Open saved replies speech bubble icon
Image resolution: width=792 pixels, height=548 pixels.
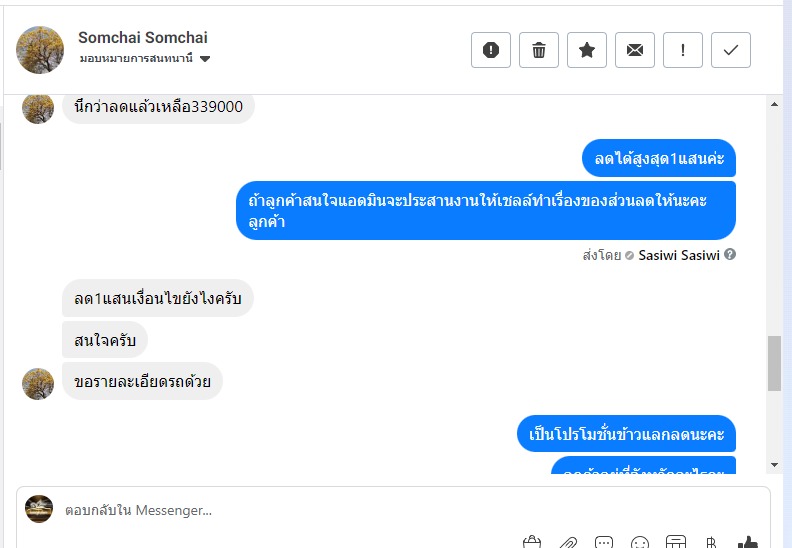(604, 543)
